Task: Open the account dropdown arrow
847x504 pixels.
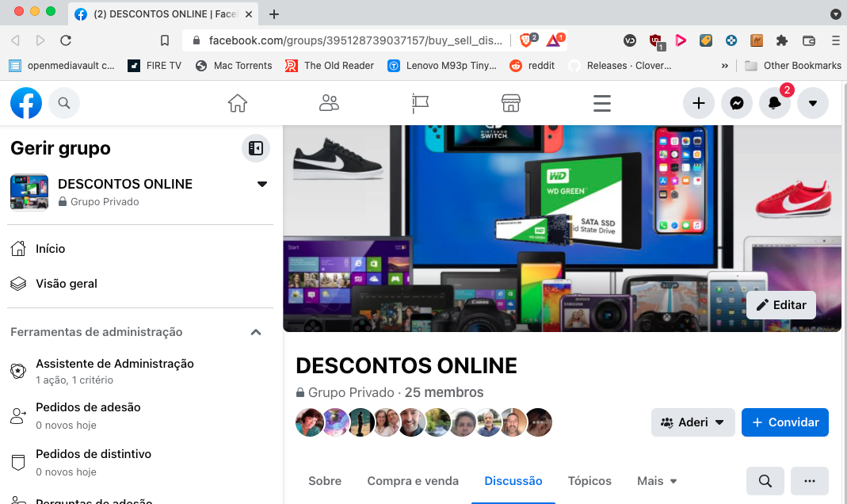Action: click(x=812, y=103)
